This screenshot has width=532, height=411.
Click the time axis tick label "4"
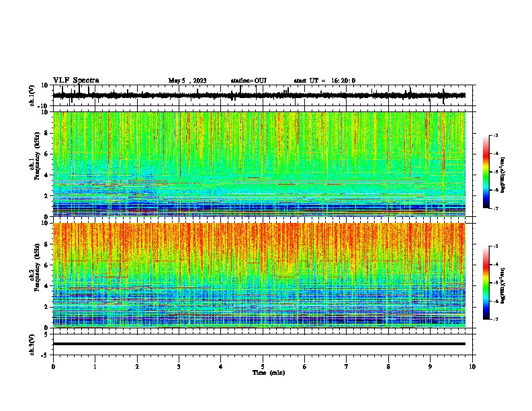[221, 367]
